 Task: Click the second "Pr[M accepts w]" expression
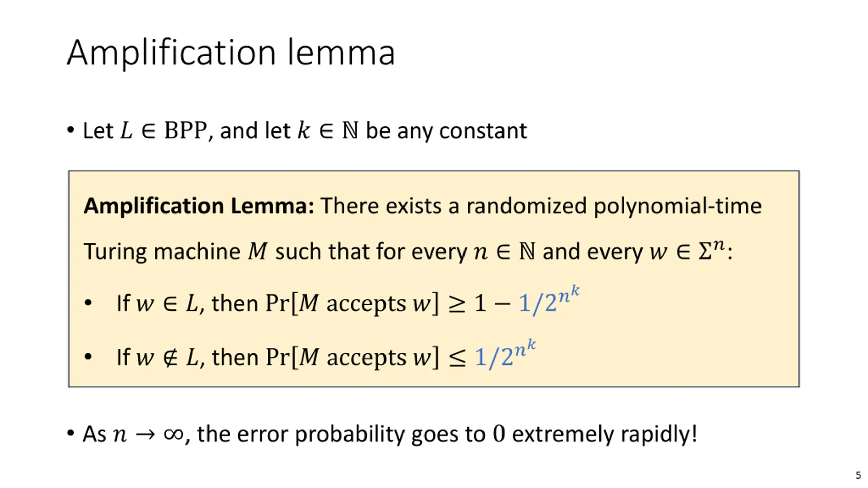[352, 357]
